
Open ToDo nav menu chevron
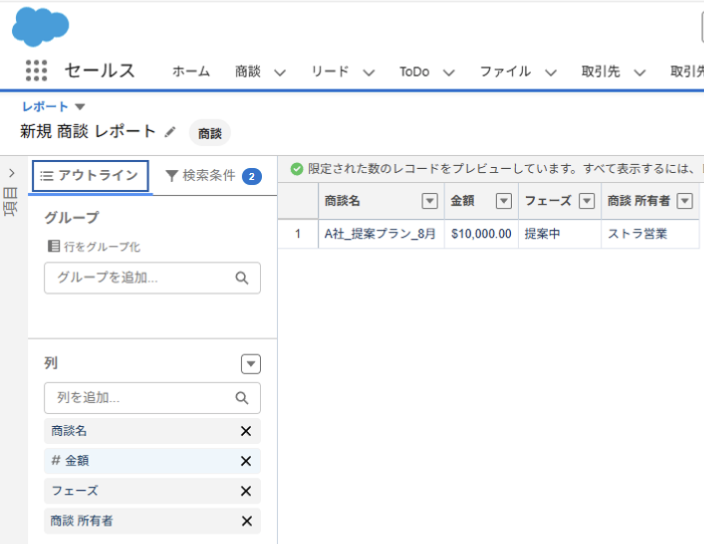tap(449, 73)
